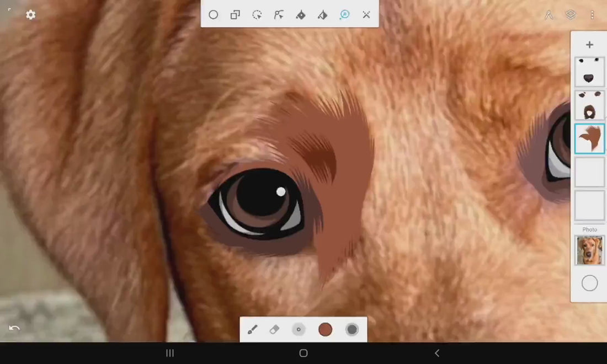Undo the last stroke with the undo arrow
607x364 pixels.
point(14,328)
